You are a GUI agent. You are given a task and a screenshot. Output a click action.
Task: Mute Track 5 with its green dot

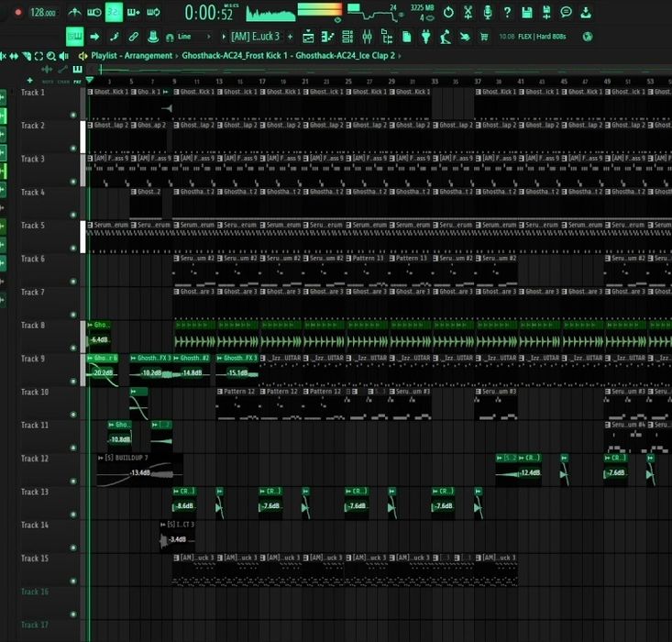tap(73, 248)
